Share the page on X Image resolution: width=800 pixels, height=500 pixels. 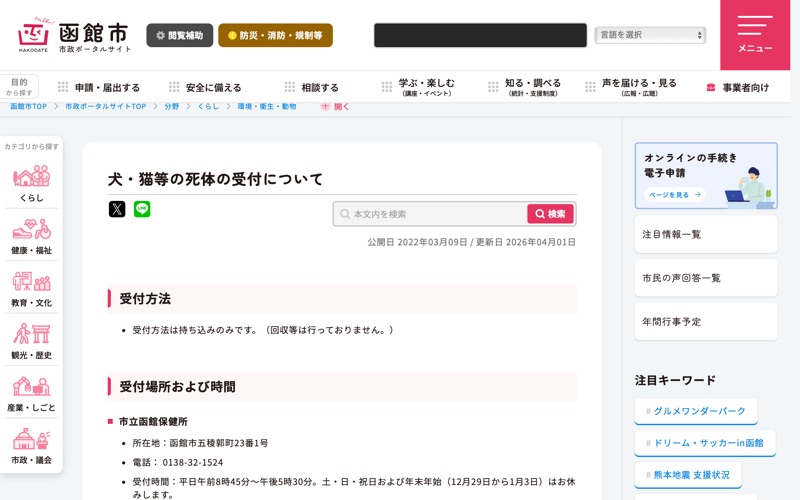click(117, 209)
